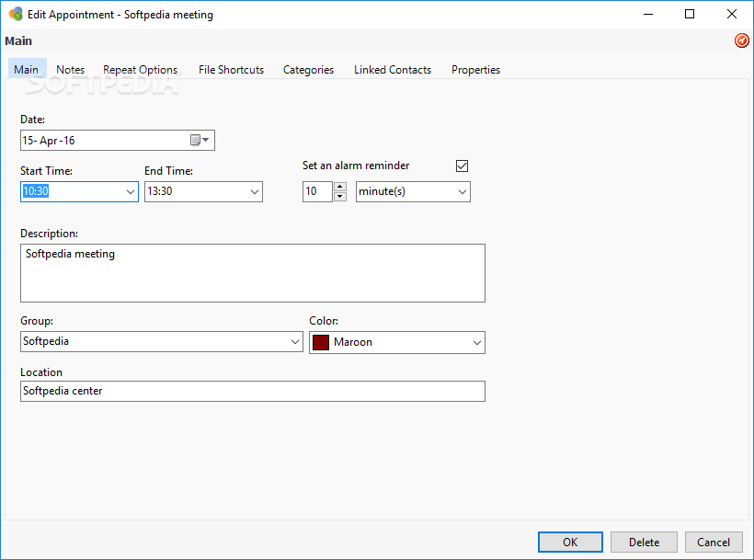Click the Start Time value 10:30
Viewport: 754px width, 560px height.
(36, 191)
